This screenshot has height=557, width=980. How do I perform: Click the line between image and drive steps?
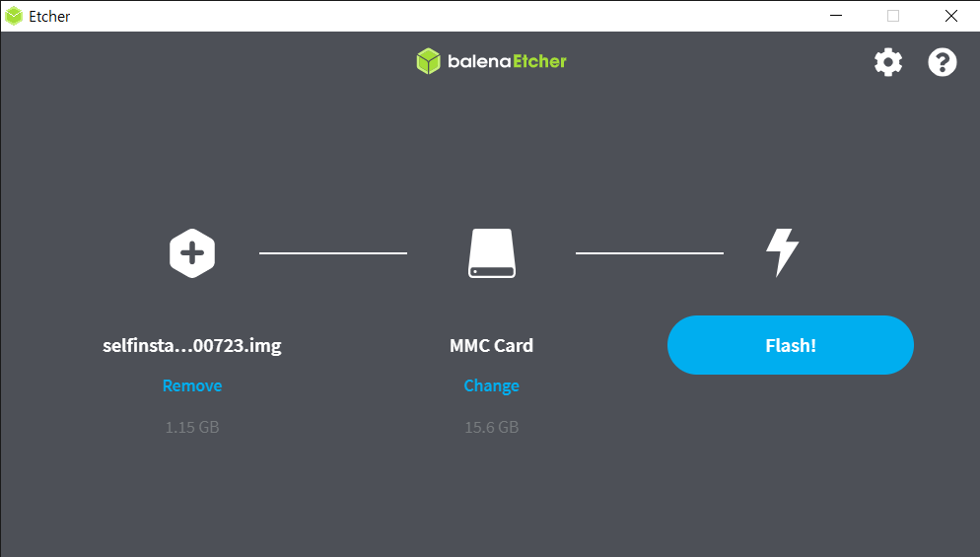[333, 253]
